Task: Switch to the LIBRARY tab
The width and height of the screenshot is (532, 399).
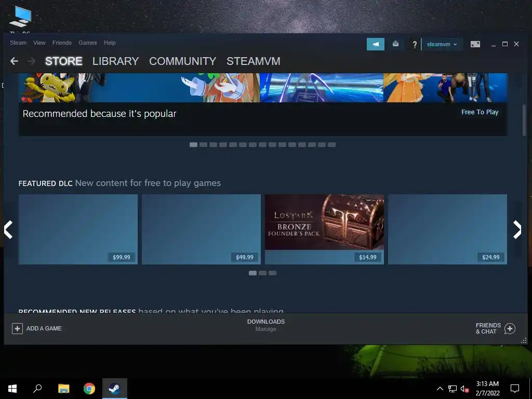Action: 115,61
